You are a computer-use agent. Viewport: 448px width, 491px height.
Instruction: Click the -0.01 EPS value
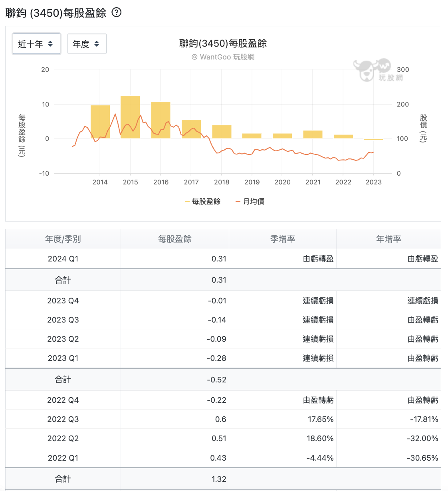[217, 301]
